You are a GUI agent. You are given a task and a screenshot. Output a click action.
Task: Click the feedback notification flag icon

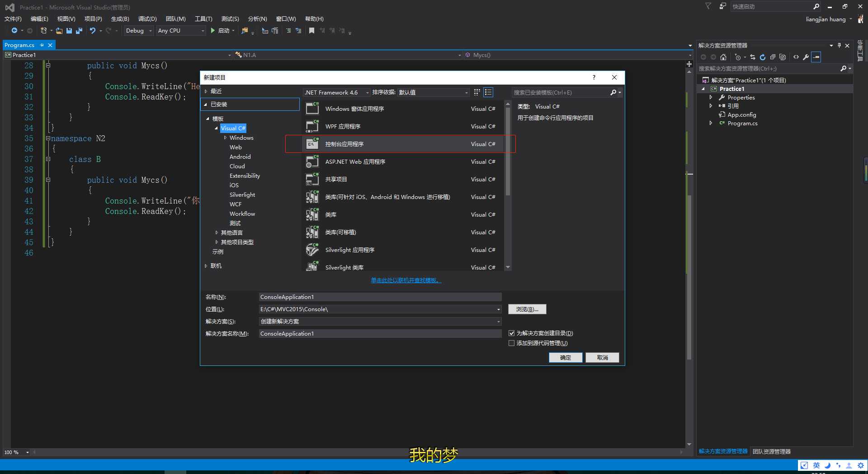coord(708,6)
